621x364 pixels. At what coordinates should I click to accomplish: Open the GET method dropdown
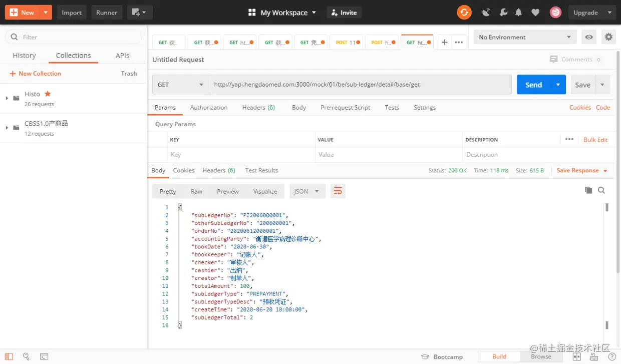click(181, 85)
